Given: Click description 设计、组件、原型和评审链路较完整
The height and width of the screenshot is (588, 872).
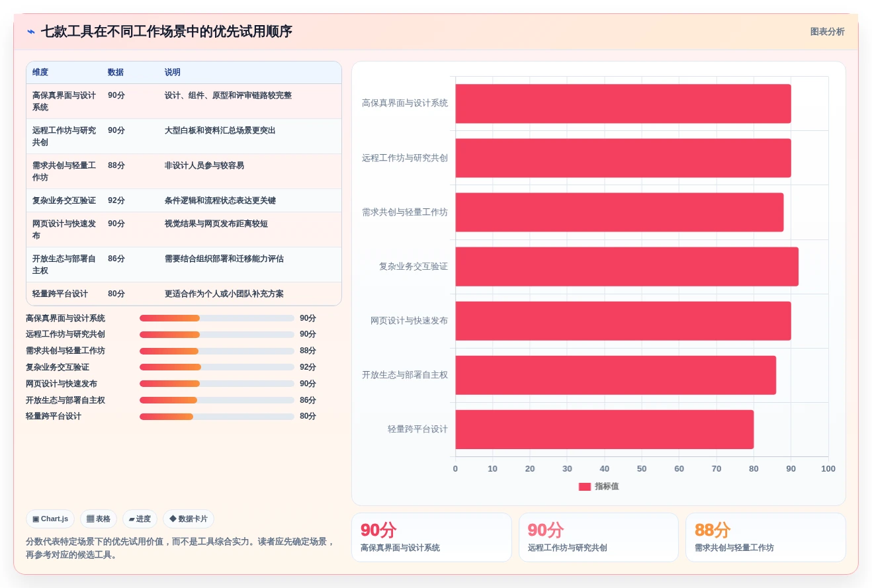Looking at the screenshot, I should [228, 95].
